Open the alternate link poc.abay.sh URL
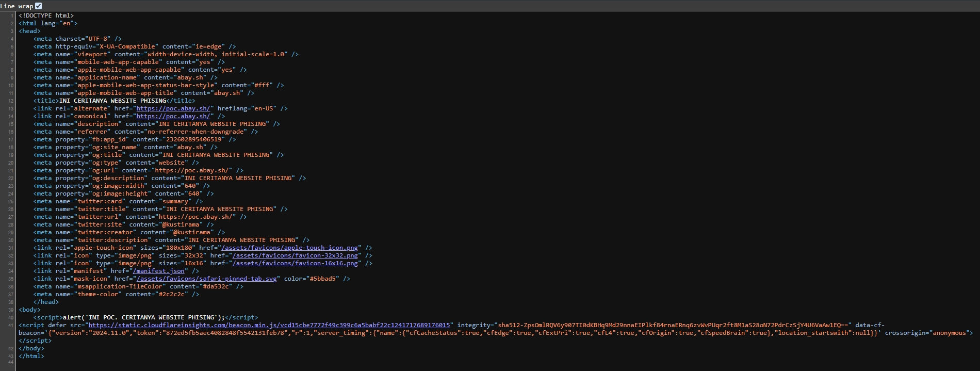The height and width of the screenshot is (371, 980). pos(173,108)
